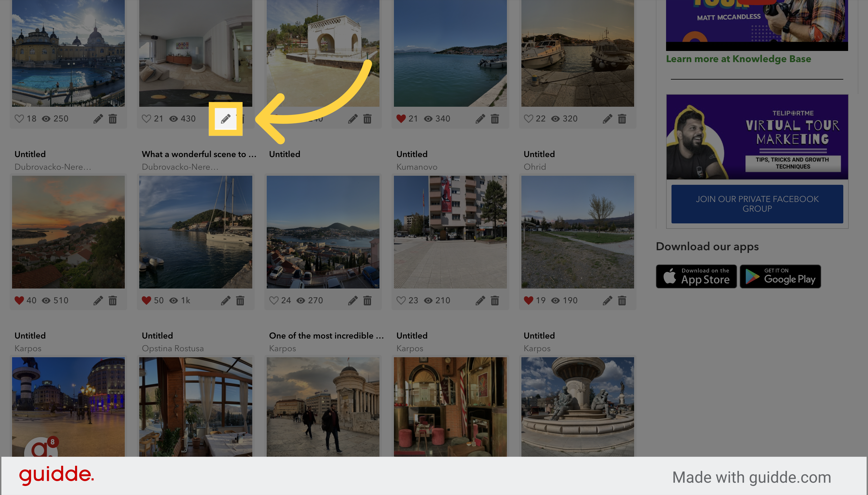868x495 pixels.
Task: Click the delete trash icon on 50-likes tour
Action: click(240, 301)
